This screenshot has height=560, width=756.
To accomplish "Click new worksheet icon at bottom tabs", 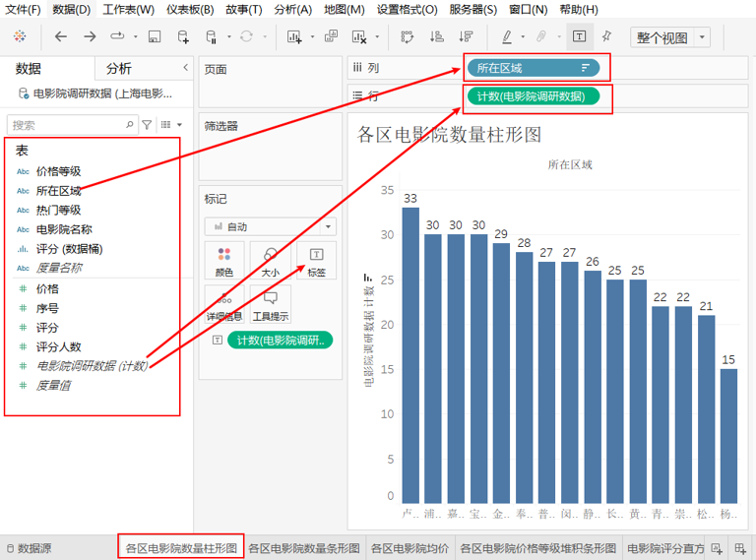I will click(717, 548).
